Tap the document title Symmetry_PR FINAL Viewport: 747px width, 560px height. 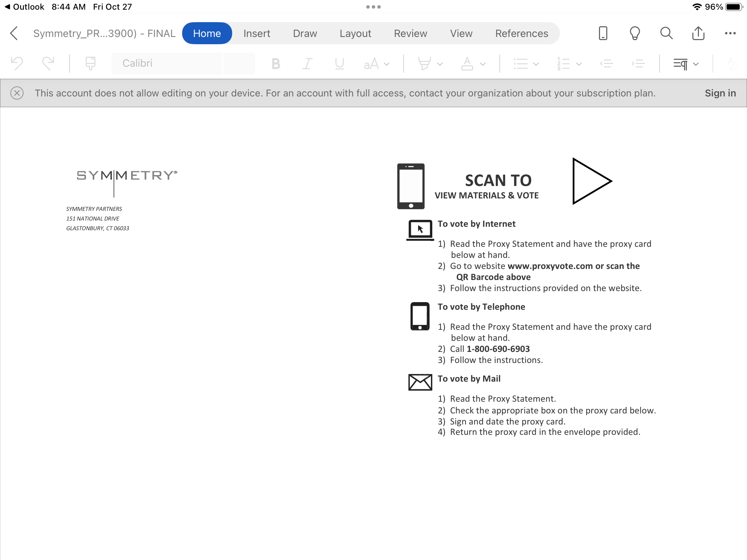point(104,34)
